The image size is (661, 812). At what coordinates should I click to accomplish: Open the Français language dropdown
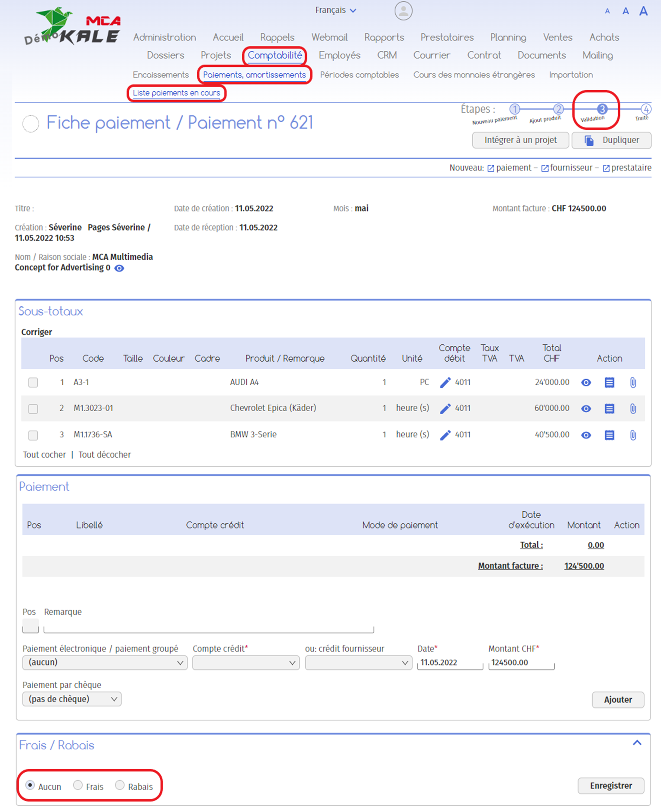pyautogui.click(x=335, y=10)
